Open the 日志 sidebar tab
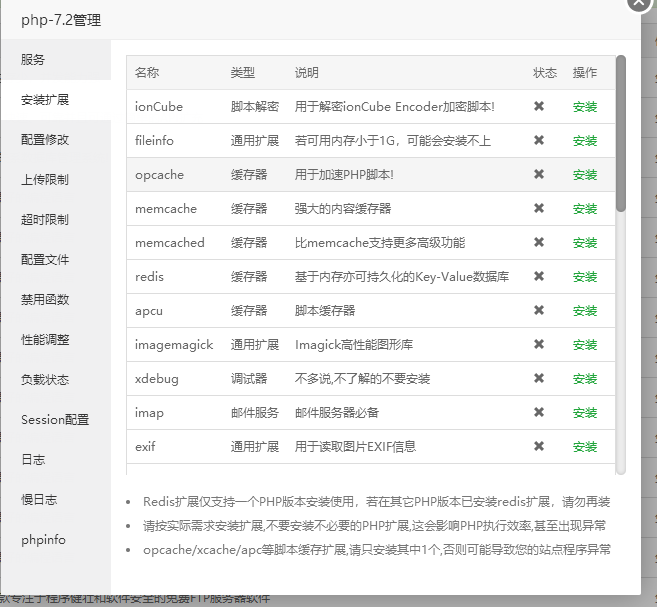Image resolution: width=657 pixels, height=607 pixels. tap(56, 460)
